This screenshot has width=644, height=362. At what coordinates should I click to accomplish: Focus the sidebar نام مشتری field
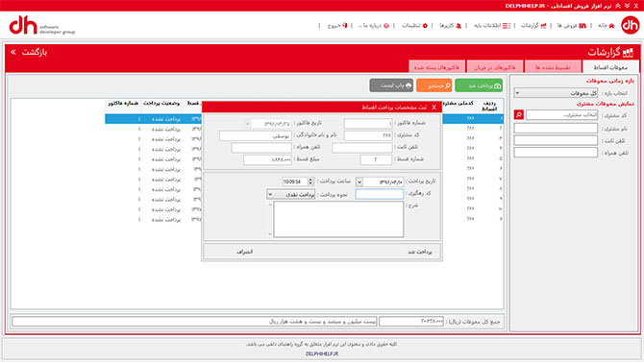point(556,129)
